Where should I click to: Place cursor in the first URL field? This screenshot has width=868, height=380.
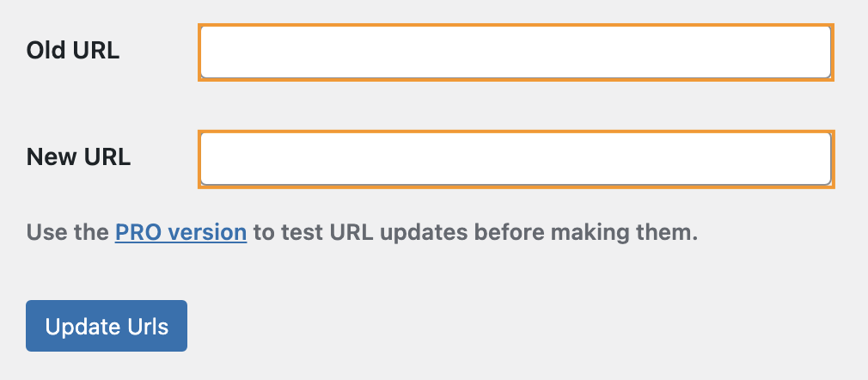pos(516,52)
